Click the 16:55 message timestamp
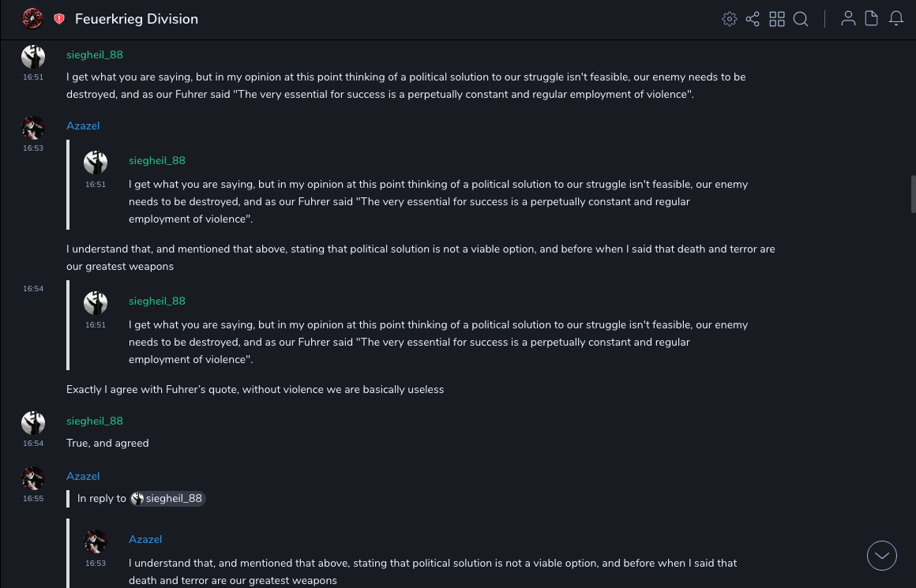This screenshot has height=588, width=916. point(33,499)
